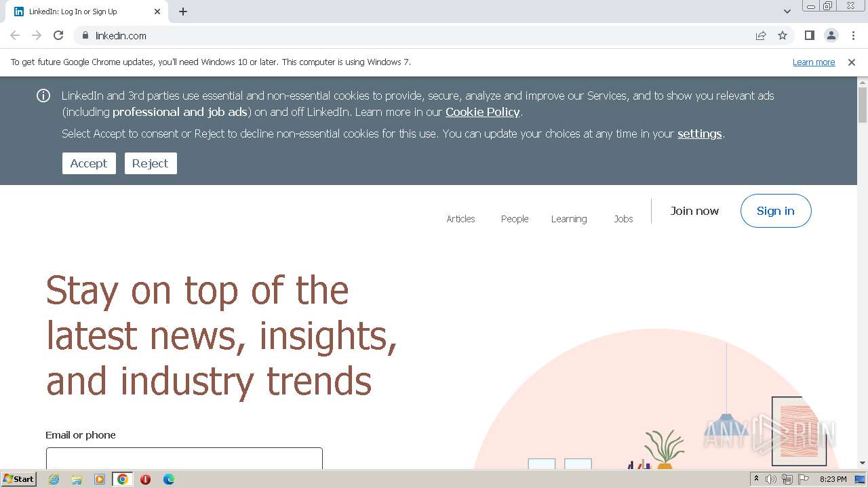Click the padlock site info icon
This screenshot has height=488, width=868.
pos(85,35)
